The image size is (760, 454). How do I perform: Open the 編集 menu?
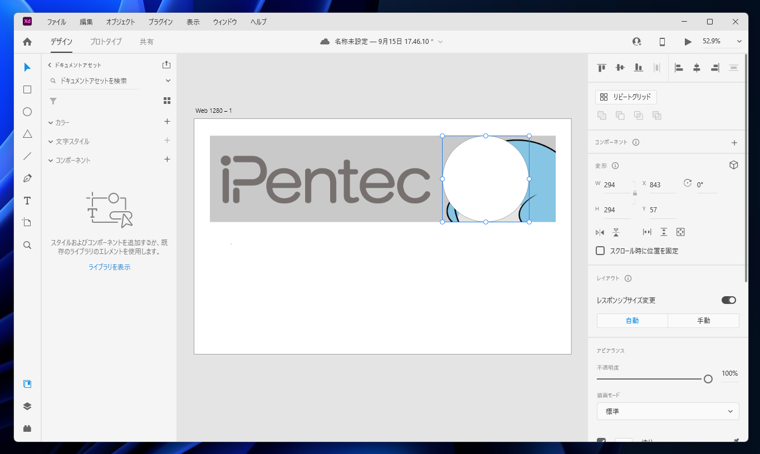86,22
